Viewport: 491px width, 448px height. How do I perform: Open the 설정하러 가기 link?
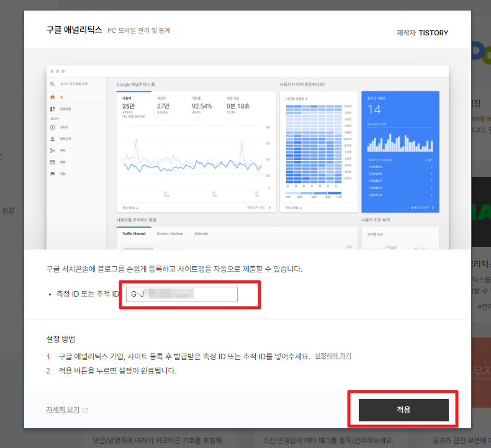pyautogui.click(x=333, y=356)
